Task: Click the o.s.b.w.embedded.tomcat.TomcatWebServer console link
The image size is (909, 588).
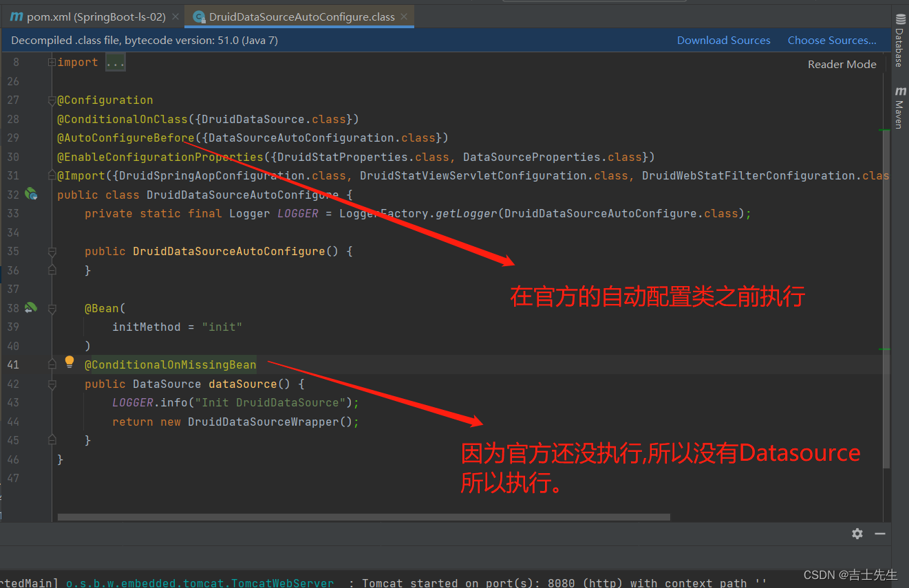Action: (200, 582)
